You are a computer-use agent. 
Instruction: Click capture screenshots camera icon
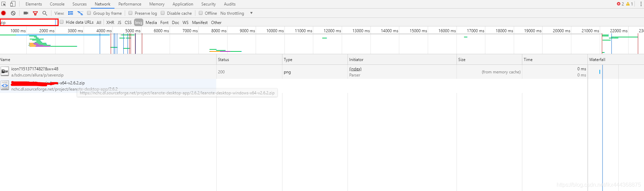pos(26,13)
